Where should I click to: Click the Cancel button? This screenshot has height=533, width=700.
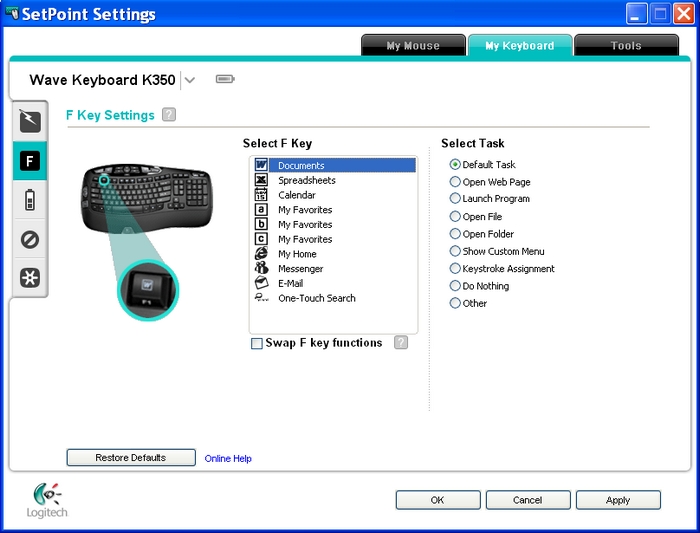click(x=528, y=500)
